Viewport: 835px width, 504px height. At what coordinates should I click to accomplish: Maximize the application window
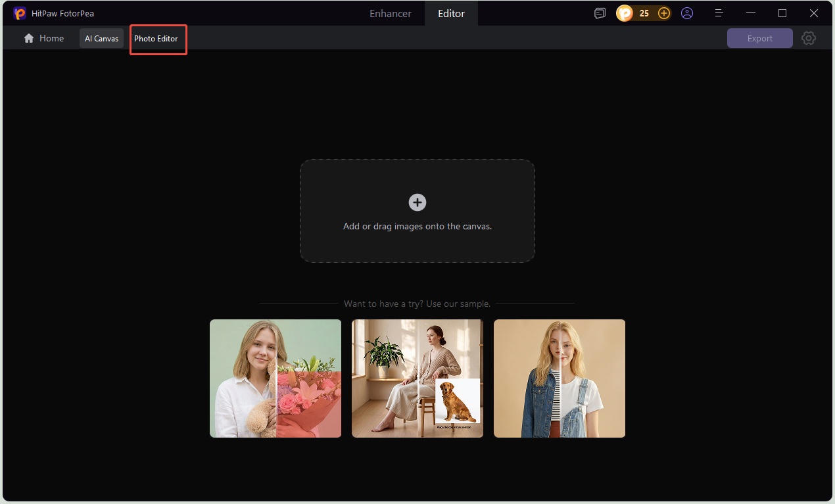coord(782,13)
